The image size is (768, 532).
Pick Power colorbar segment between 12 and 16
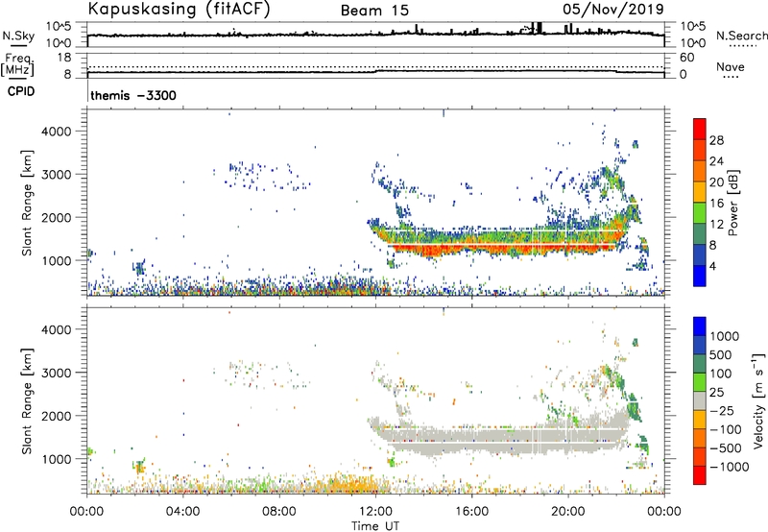pyautogui.click(x=700, y=213)
